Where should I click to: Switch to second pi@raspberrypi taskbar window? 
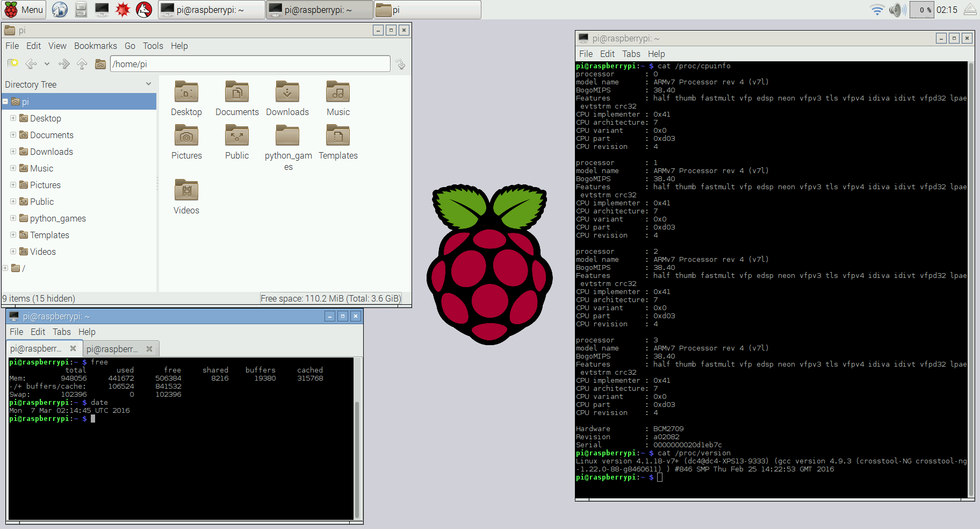tap(319, 10)
